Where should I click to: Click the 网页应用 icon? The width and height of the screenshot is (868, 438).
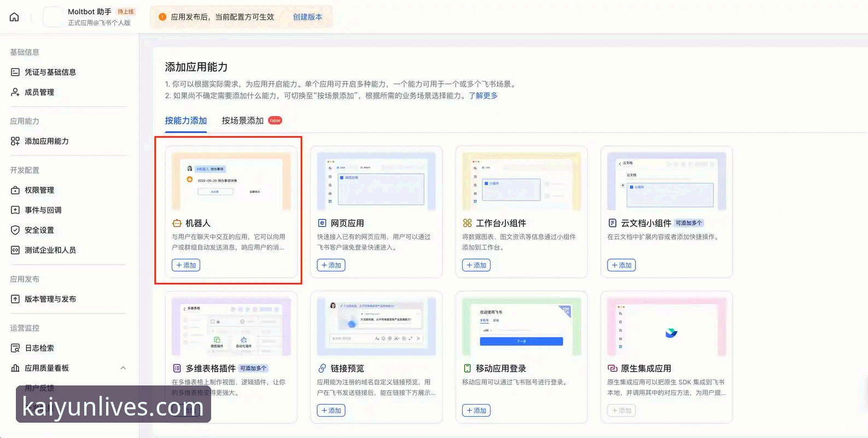[x=322, y=223]
